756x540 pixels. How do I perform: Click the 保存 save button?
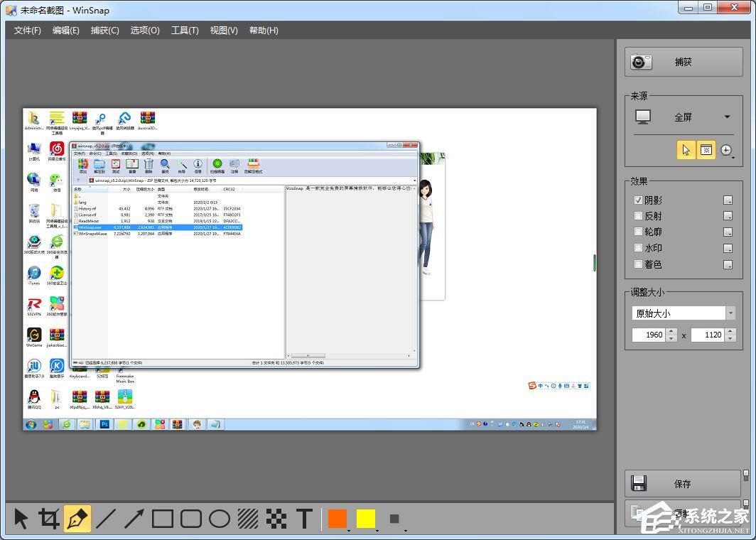click(682, 484)
